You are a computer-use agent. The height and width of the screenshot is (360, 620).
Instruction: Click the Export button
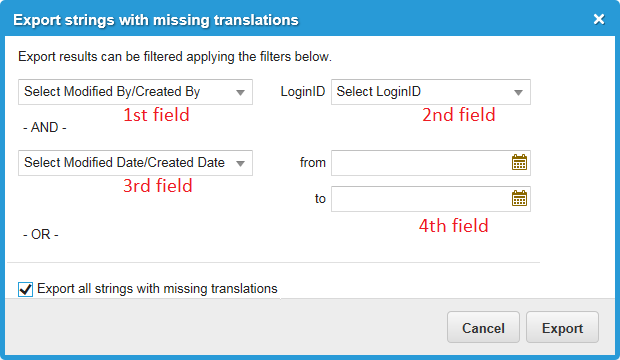562,327
